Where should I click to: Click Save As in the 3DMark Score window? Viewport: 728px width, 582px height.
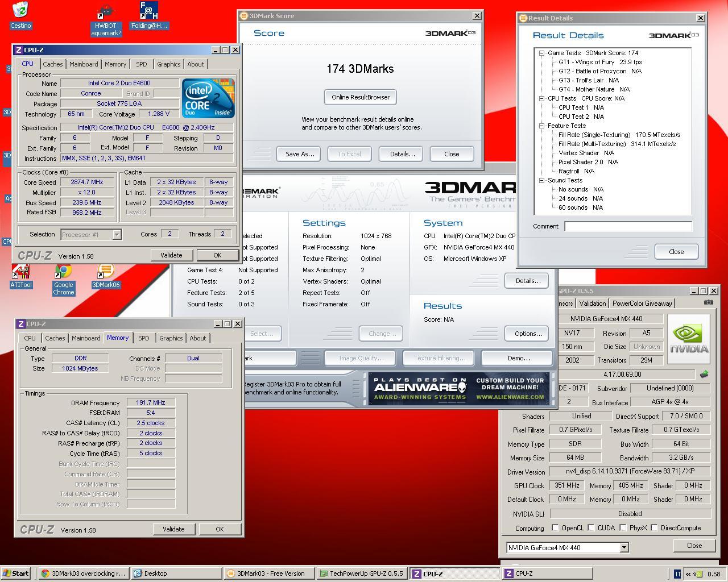tap(300, 154)
